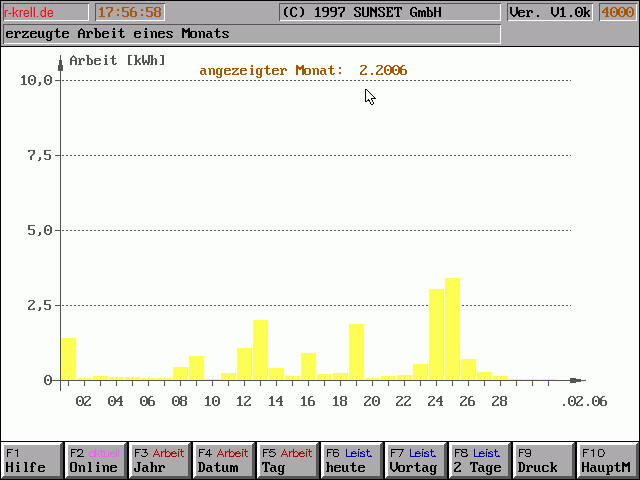Click the r-krell.de link at top left

pos(30,13)
